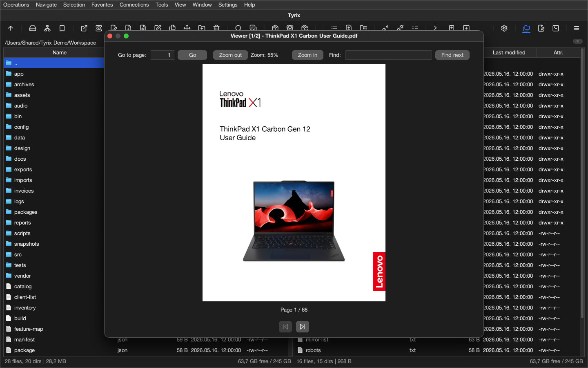The width and height of the screenshot is (588, 368).
Task: Open the drives icon in the toolbar
Action: (x=33, y=28)
